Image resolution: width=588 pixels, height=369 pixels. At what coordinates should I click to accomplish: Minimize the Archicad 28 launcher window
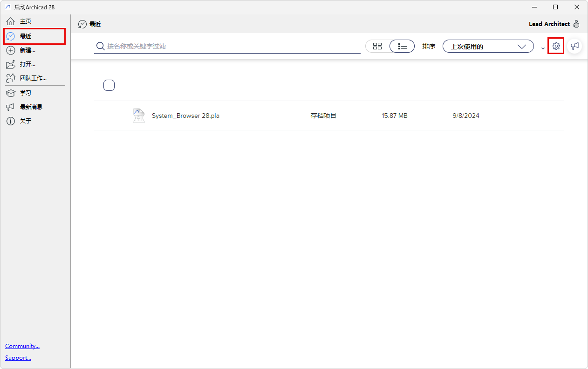534,7
